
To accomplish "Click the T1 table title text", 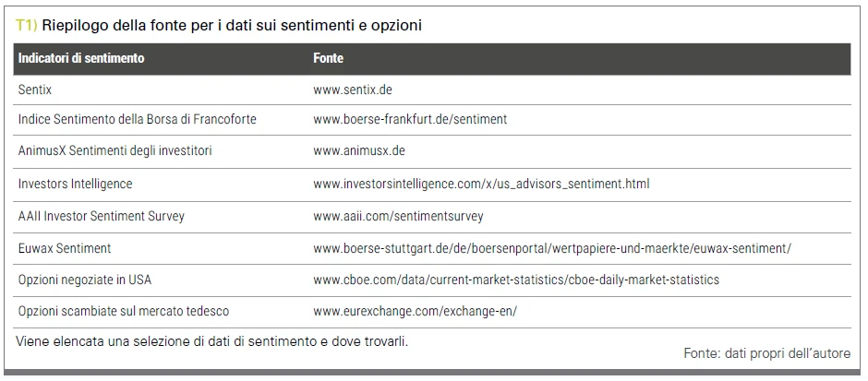I will [x=219, y=26].
